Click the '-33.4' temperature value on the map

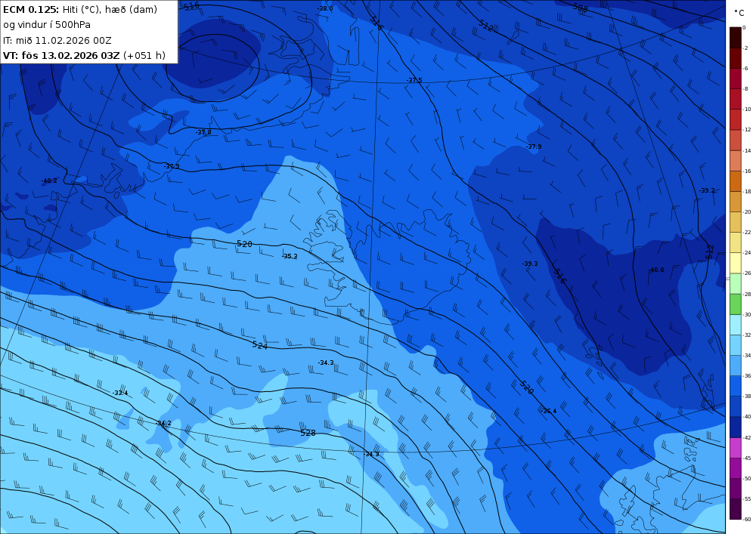120,394
